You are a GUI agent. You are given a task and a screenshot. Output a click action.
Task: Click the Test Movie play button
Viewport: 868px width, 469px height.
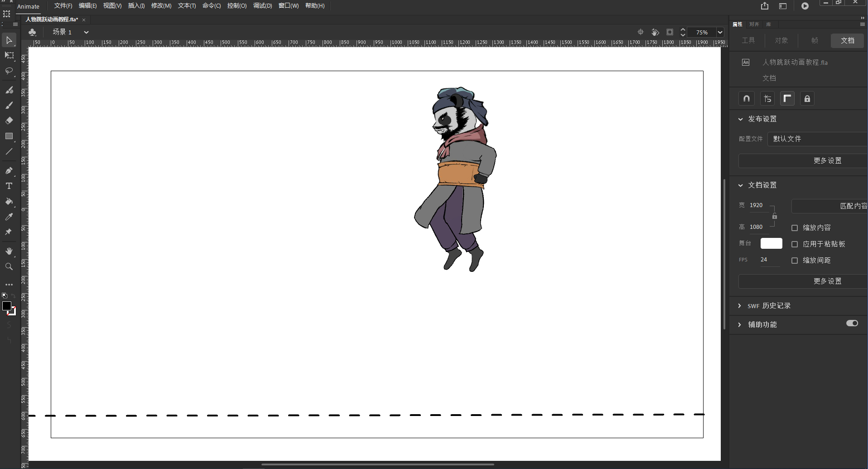(x=805, y=6)
